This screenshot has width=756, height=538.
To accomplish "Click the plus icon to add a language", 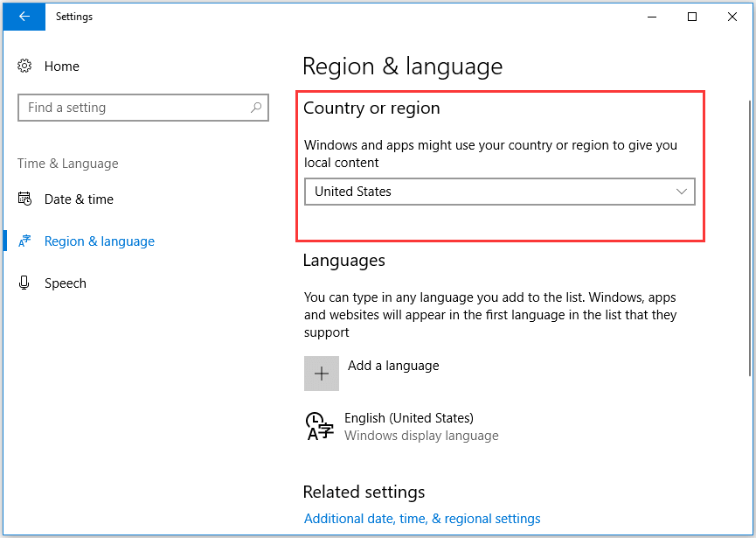I will [x=321, y=374].
